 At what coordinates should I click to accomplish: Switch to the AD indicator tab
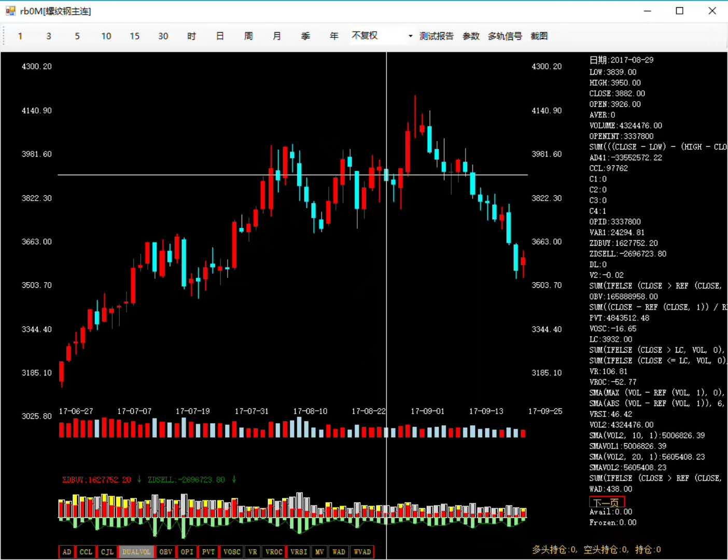point(66,552)
